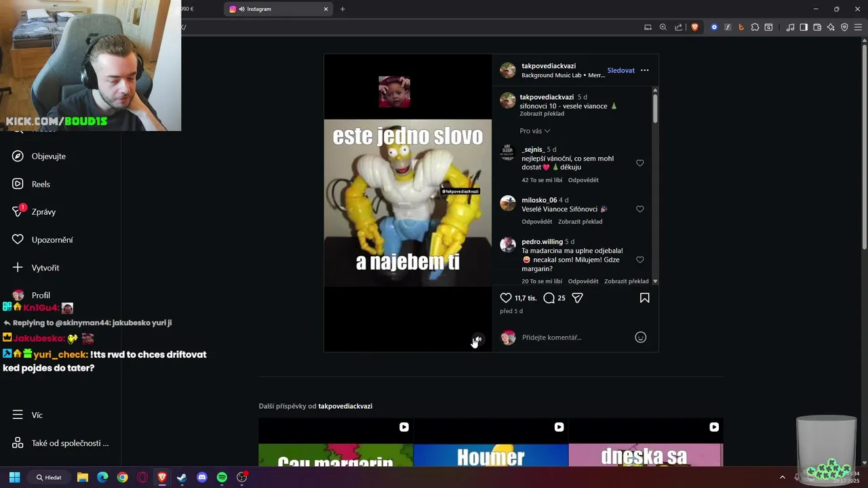The width and height of the screenshot is (868, 488).
Task: Like _sejnis_ comment with its heart
Action: [x=640, y=163]
